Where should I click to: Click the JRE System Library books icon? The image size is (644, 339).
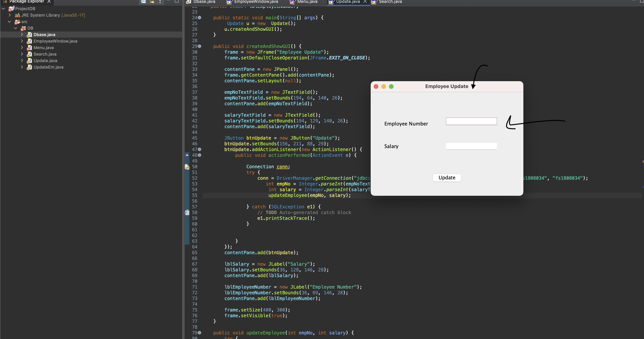(17, 15)
